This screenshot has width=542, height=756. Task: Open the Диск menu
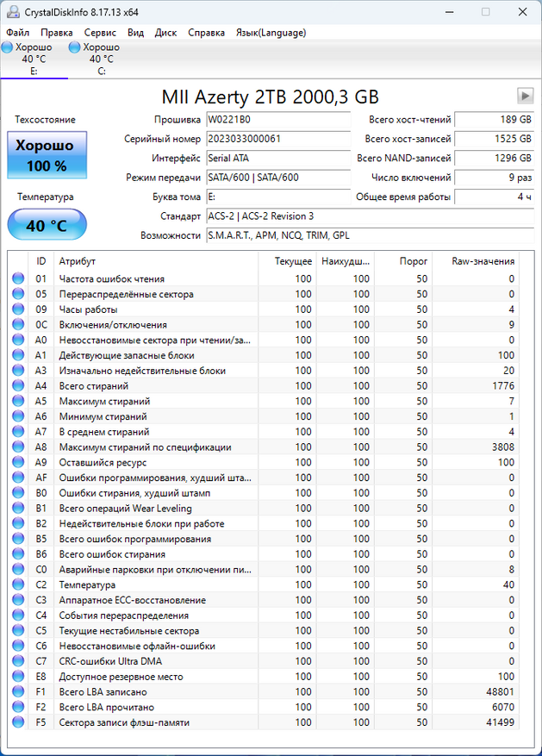pyautogui.click(x=165, y=32)
